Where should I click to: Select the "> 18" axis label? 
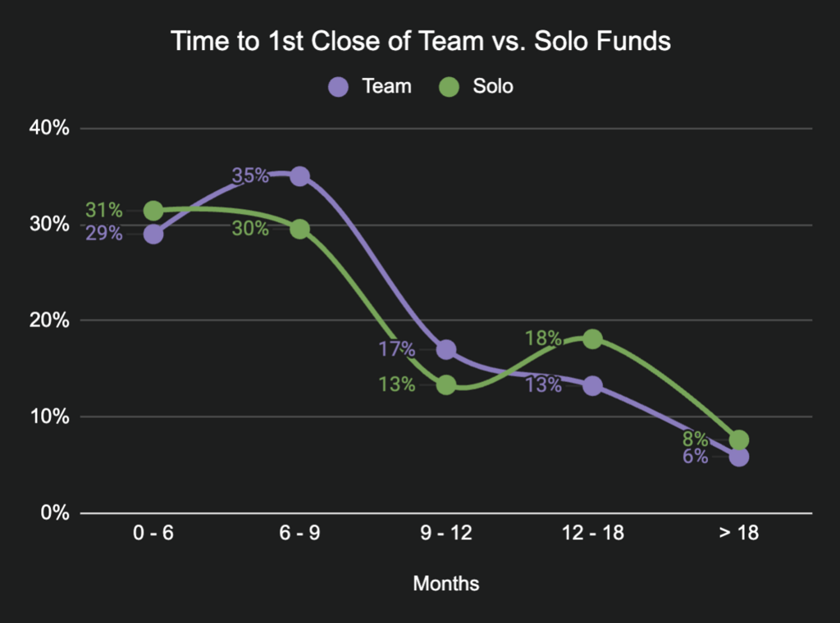click(738, 534)
